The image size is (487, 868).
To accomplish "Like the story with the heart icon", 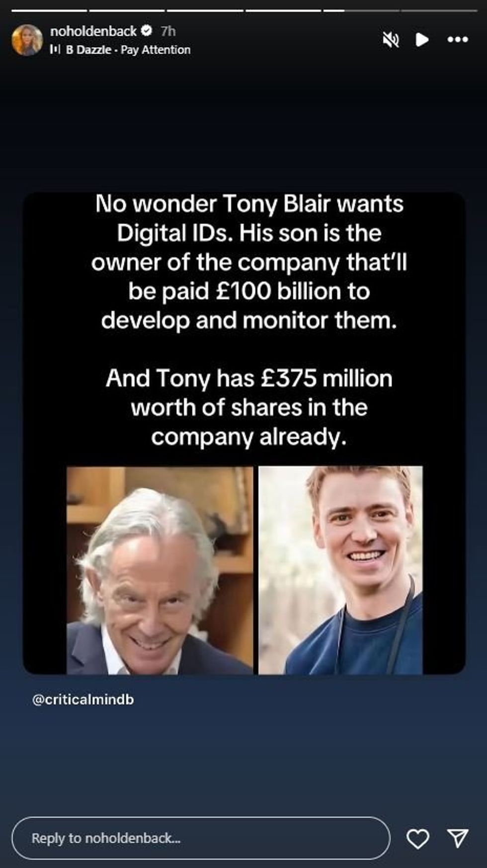I will (417, 839).
